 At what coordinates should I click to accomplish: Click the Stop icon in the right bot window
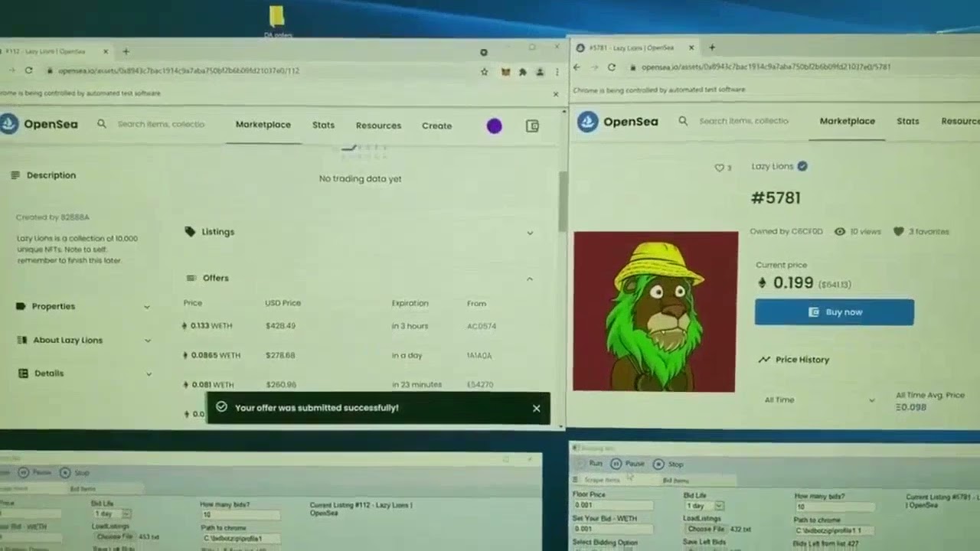[x=658, y=465]
